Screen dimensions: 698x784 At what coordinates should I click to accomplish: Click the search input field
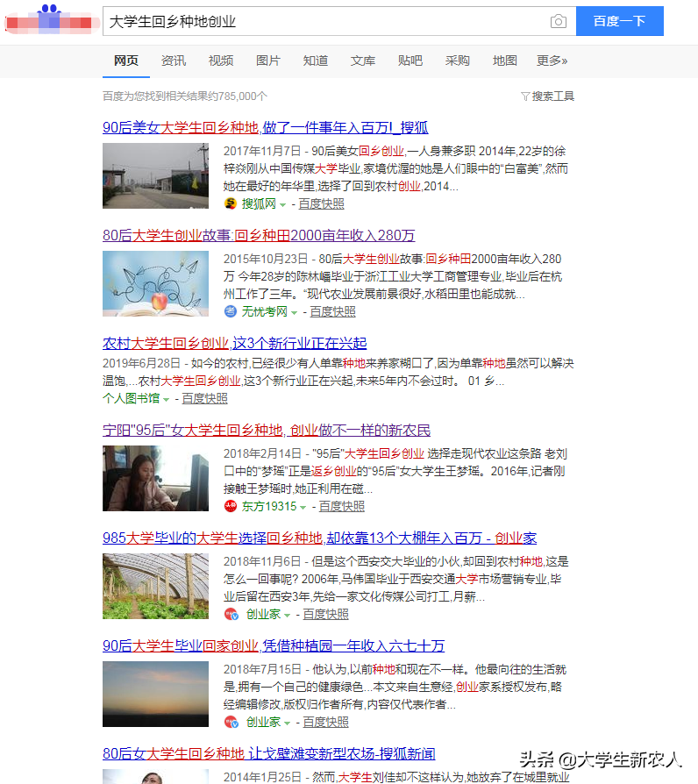325,22
